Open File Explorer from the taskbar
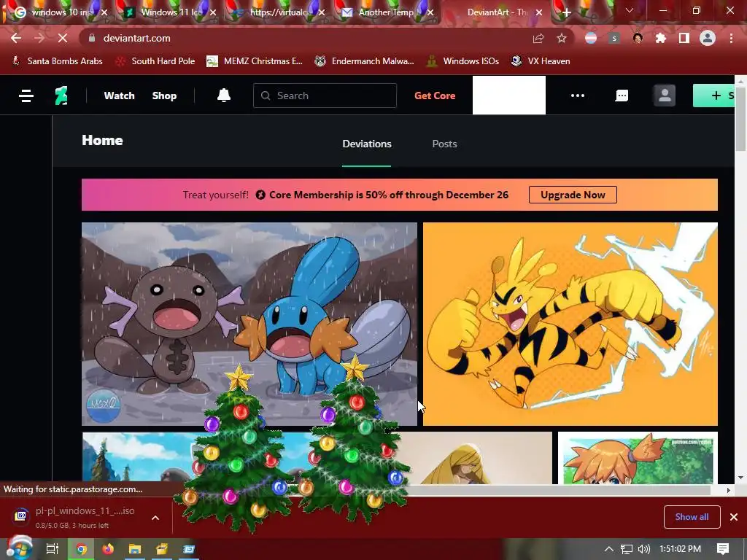The image size is (747, 560). (135, 549)
